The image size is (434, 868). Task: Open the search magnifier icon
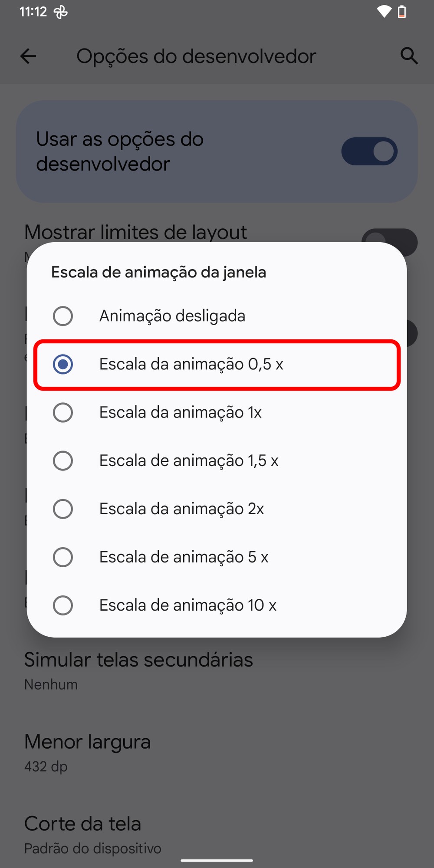click(409, 56)
